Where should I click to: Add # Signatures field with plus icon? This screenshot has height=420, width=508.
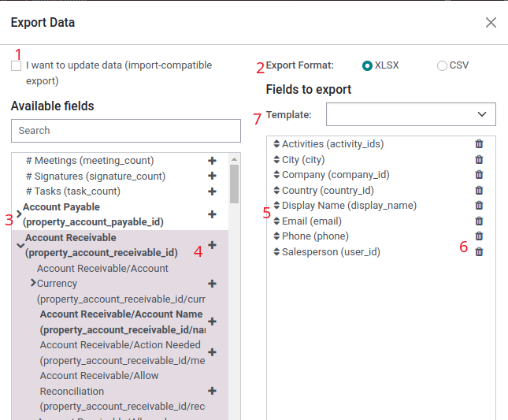point(212,177)
